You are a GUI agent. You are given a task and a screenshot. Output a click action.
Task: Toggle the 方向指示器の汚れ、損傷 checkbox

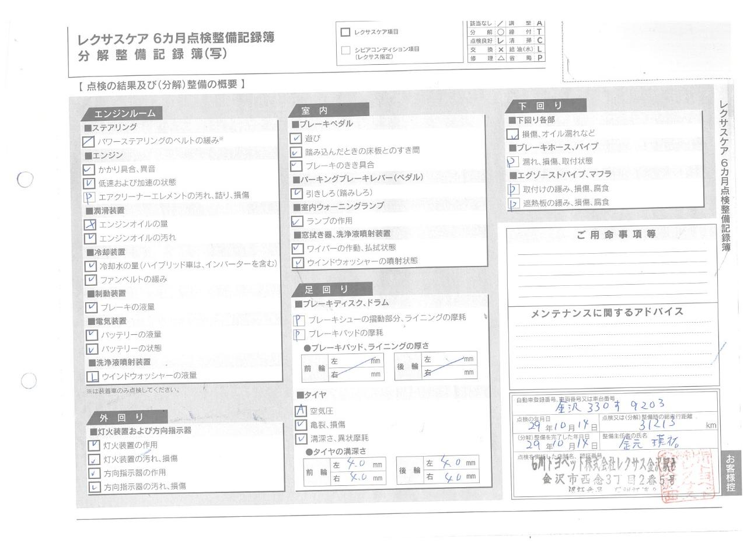pyautogui.click(x=94, y=487)
